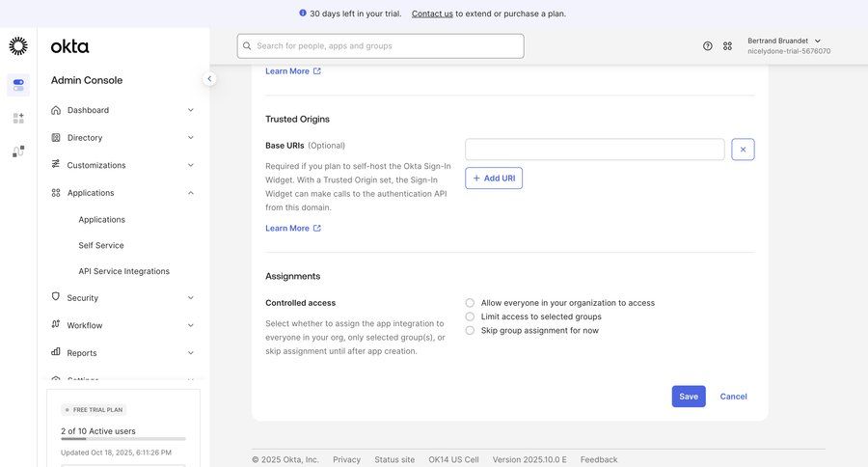
Task: Go to API Service Integrations
Action: click(124, 271)
